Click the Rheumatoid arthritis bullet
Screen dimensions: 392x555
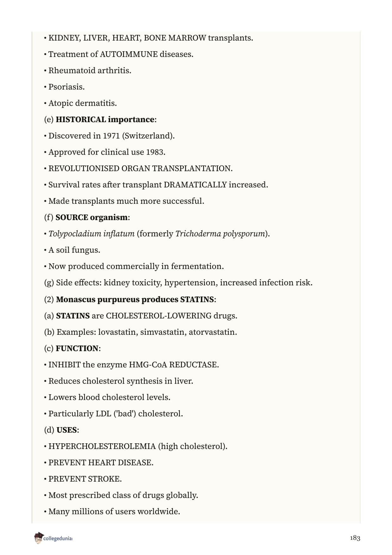pos(88,71)
